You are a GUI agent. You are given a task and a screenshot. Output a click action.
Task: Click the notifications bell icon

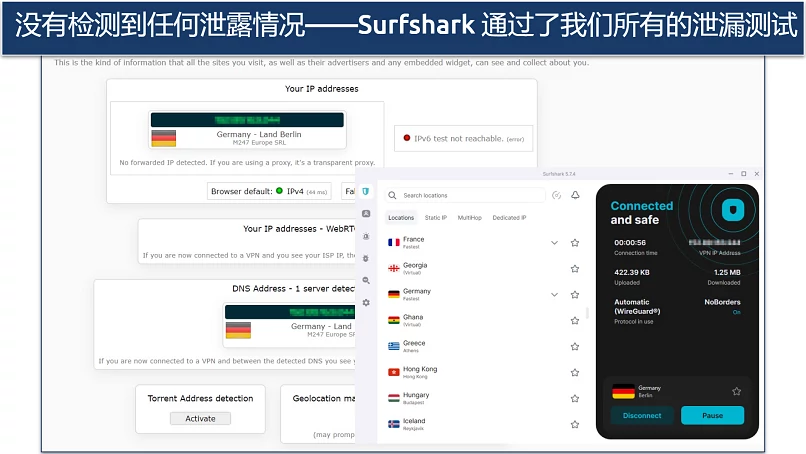pyautogui.click(x=575, y=195)
